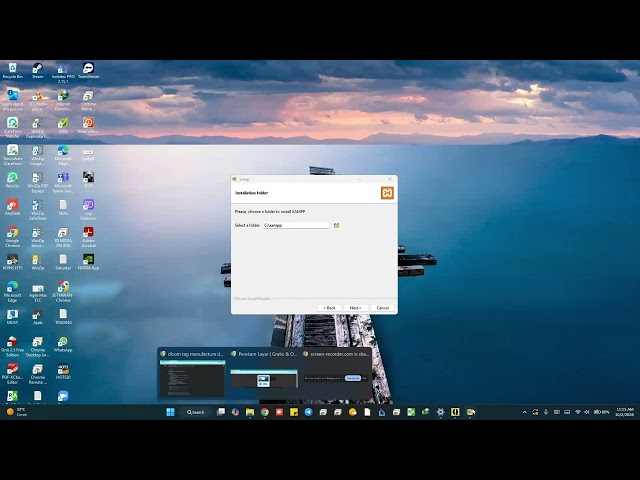Select the WinZip PDF Express shortcut

pos(38,182)
